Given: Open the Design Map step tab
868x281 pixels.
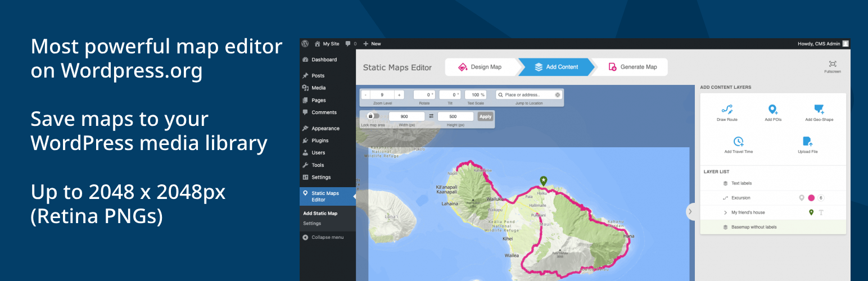Looking at the screenshot, I should tap(481, 67).
